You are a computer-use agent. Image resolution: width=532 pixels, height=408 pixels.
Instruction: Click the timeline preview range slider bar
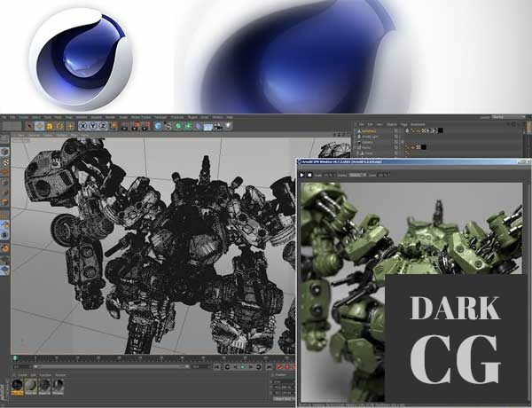[112, 366]
